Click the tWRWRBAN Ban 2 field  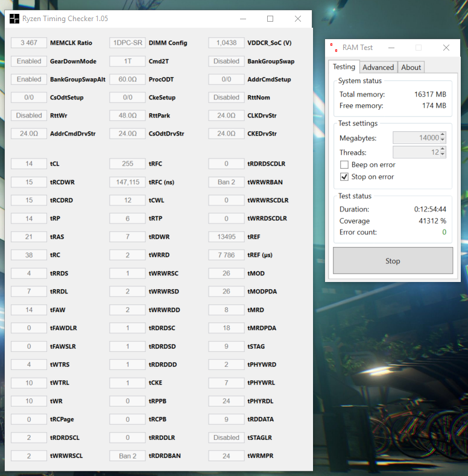226,182
